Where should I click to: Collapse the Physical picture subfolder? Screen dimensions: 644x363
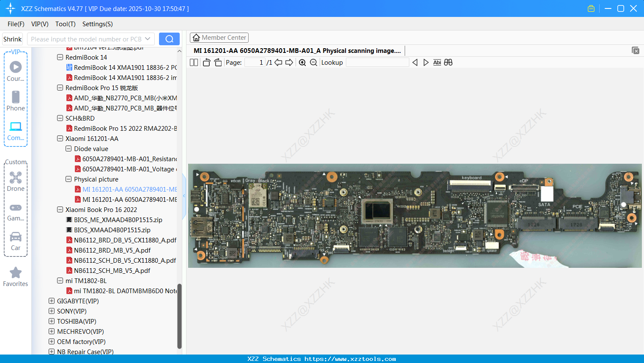[69, 179]
